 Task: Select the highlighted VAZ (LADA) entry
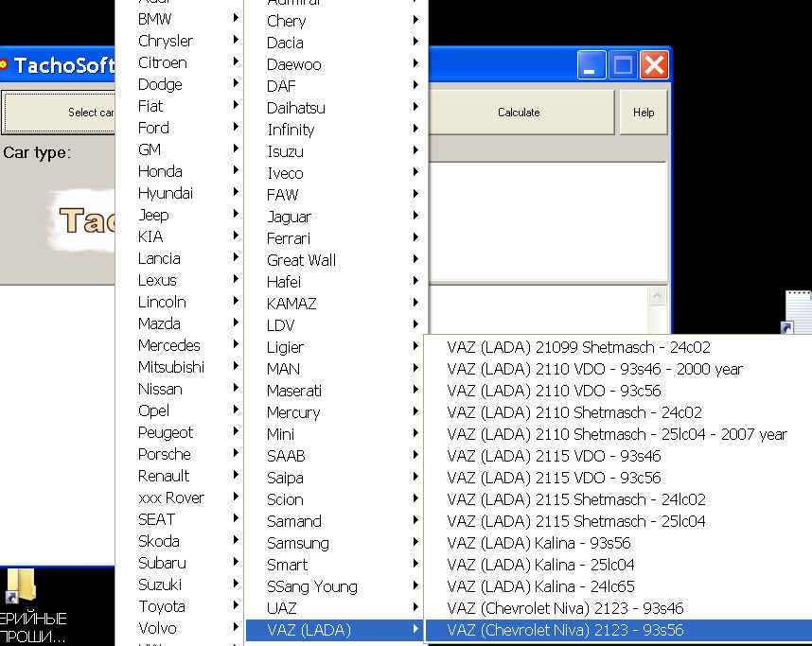coord(335,630)
